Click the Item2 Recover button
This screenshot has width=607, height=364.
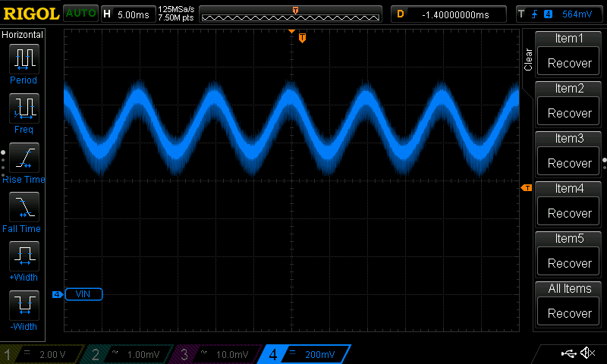click(x=568, y=112)
